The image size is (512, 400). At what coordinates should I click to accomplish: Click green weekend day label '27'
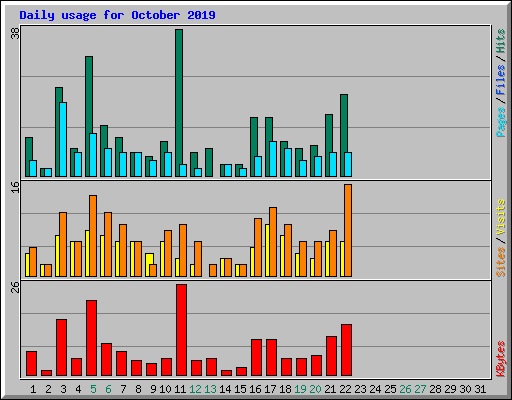pyautogui.click(x=420, y=389)
